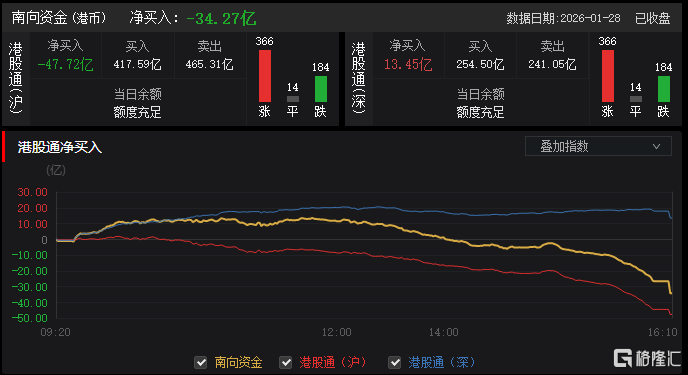The width and height of the screenshot is (688, 375).
Task: Click the 南向资金 (港币) header label
Action: 59,18
